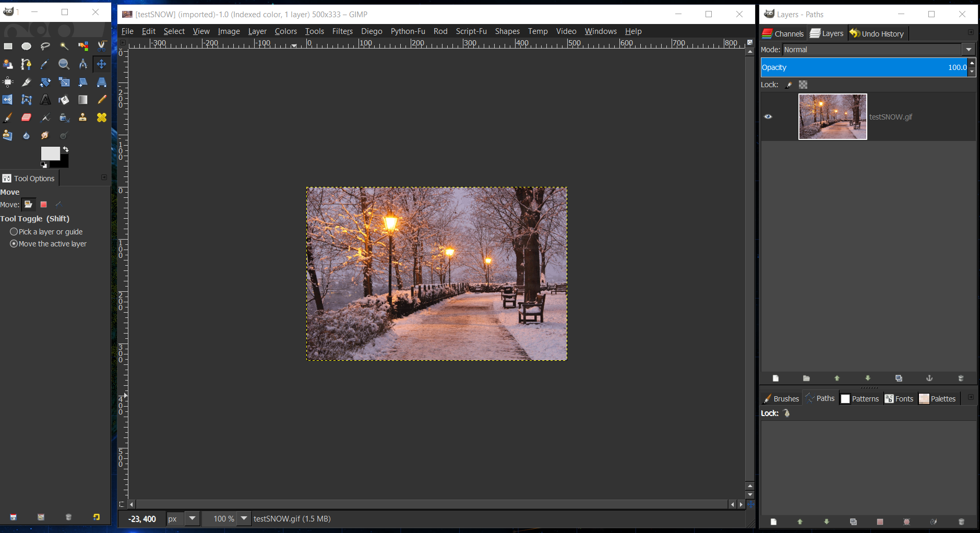Choose 'Move the active layer' option
This screenshot has height=533, width=980.
(48, 244)
